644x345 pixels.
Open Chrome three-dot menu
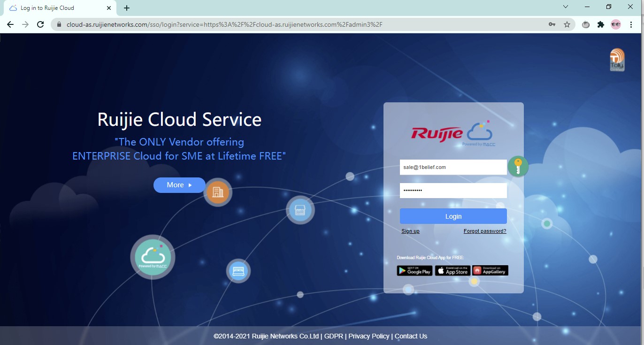pos(631,24)
